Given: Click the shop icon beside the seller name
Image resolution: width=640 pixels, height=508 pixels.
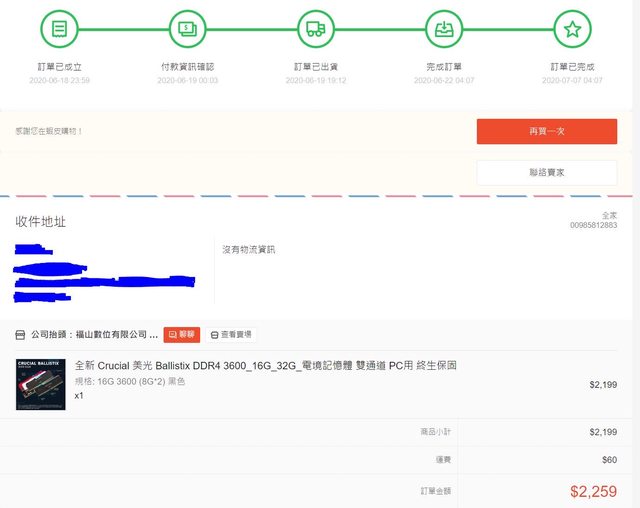Looking at the screenshot, I should (x=21, y=335).
